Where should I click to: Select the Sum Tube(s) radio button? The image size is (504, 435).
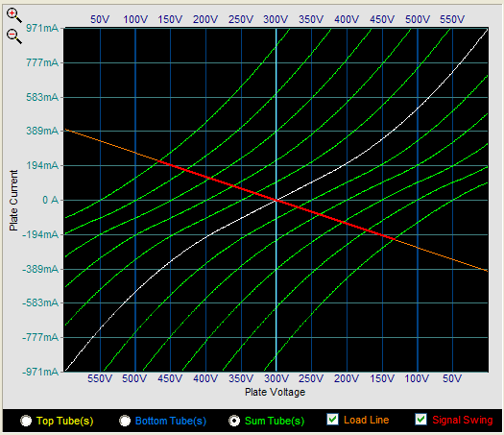coord(234,421)
